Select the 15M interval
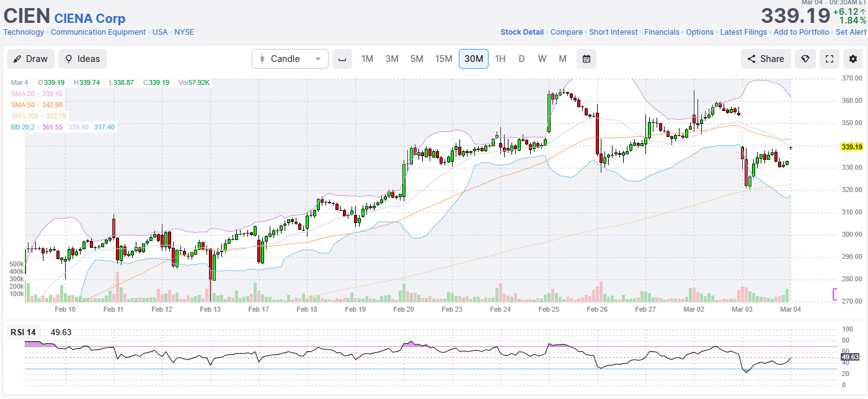The image size is (868, 399). [443, 59]
